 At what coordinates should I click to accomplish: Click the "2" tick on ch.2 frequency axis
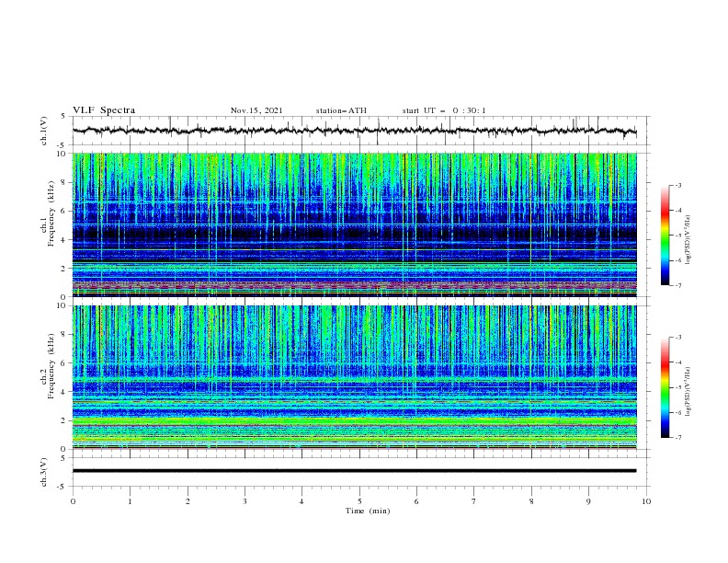[x=64, y=420]
